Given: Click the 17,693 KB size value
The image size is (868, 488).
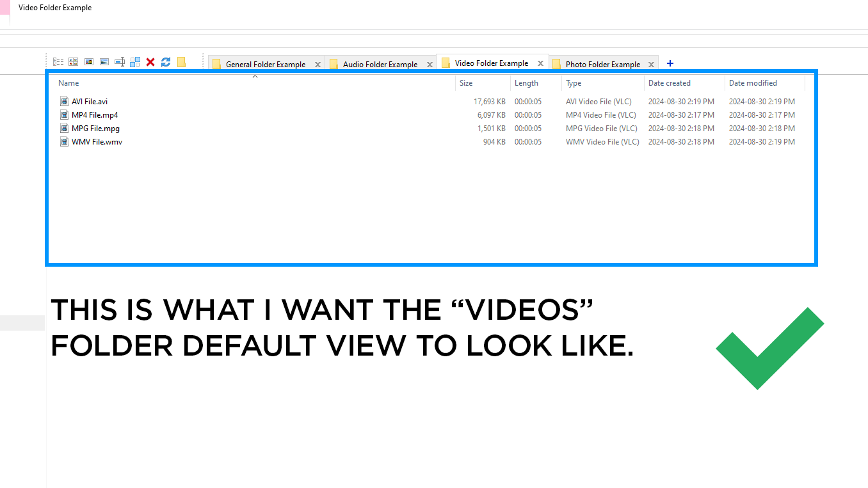Looking at the screenshot, I should pyautogui.click(x=490, y=101).
